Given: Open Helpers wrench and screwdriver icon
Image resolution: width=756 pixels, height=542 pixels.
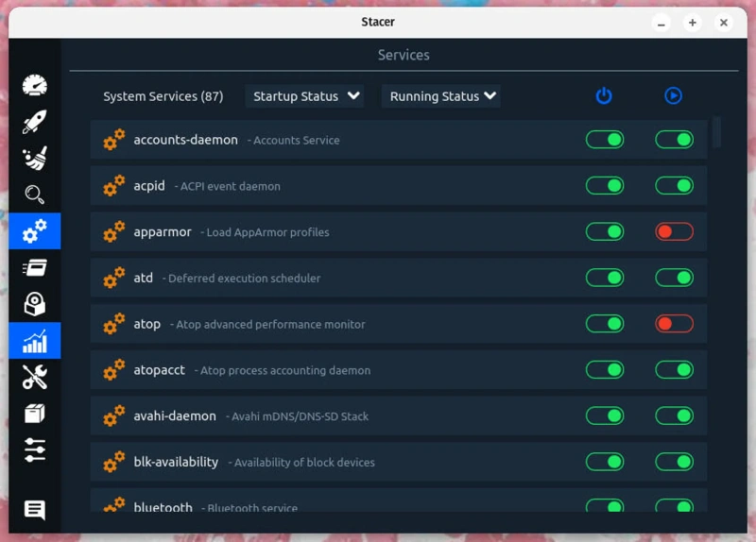Looking at the screenshot, I should pos(35,378).
